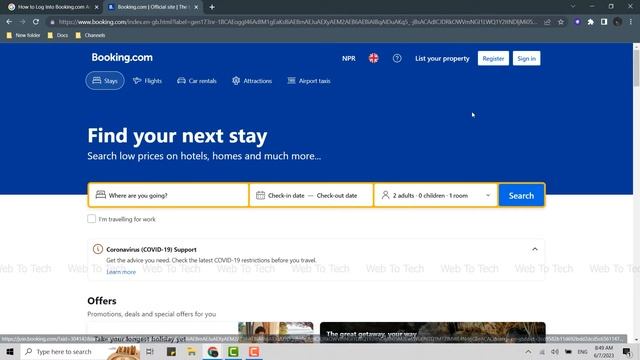Open the Chrome three-dot menu

coord(631,22)
